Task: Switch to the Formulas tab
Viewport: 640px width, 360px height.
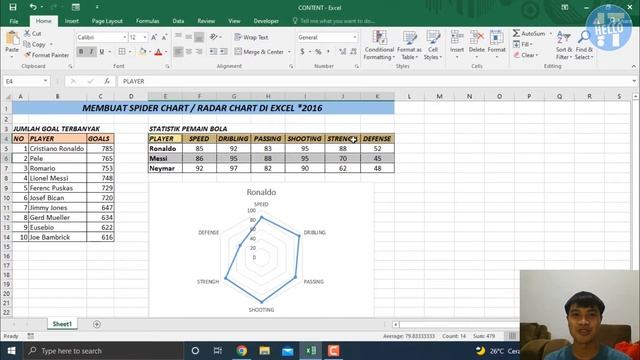Action: (147, 21)
